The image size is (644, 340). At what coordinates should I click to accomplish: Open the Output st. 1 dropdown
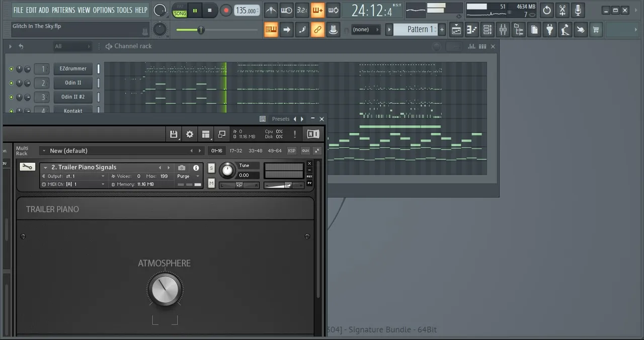click(73, 176)
